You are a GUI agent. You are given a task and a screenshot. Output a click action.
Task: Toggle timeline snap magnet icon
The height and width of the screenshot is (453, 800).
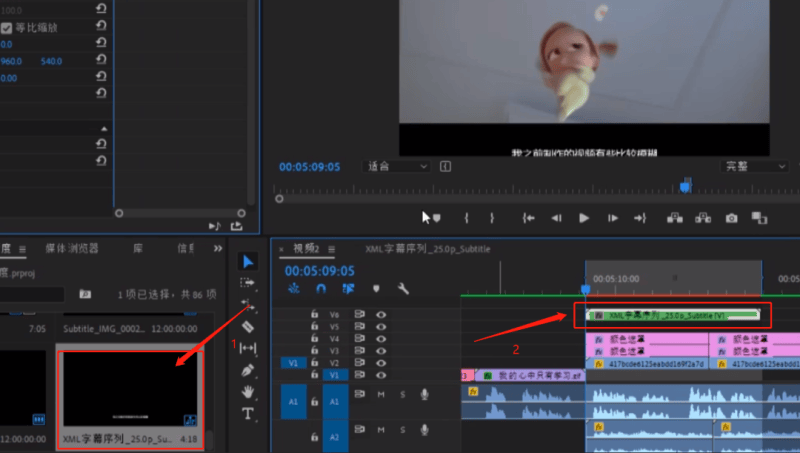click(321, 289)
